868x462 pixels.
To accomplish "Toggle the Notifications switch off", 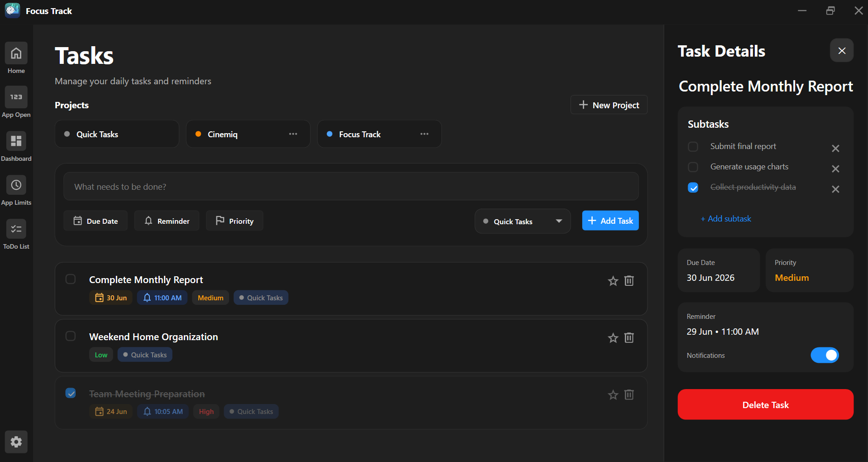I will tap(825, 355).
